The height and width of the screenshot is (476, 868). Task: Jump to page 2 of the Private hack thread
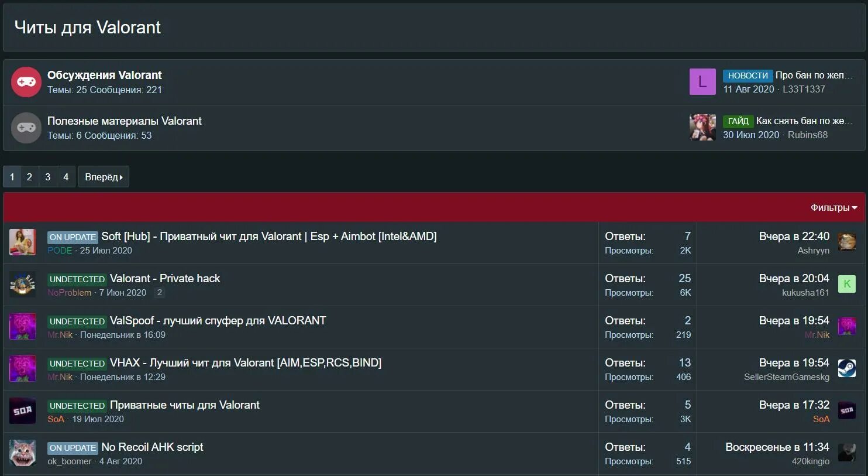[159, 292]
